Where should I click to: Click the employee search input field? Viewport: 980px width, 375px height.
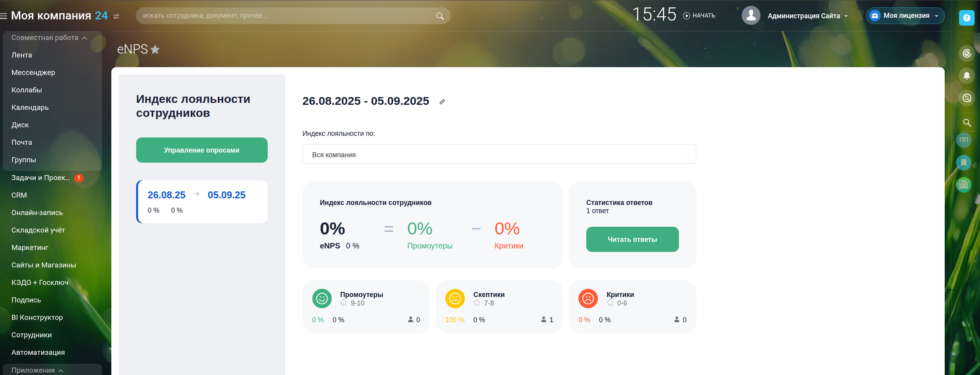click(287, 16)
